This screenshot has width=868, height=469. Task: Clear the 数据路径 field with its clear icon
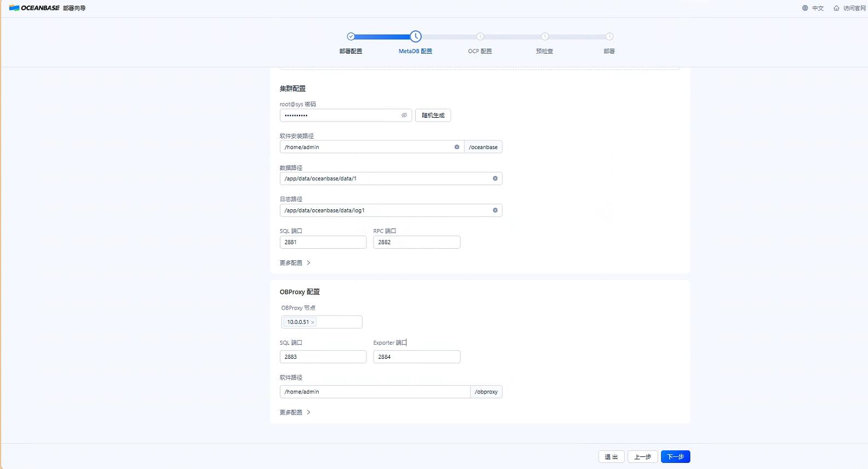point(495,179)
